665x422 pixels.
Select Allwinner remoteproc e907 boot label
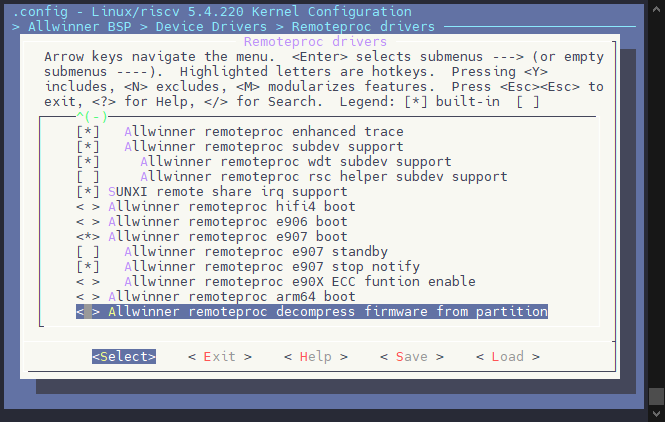click(228, 237)
